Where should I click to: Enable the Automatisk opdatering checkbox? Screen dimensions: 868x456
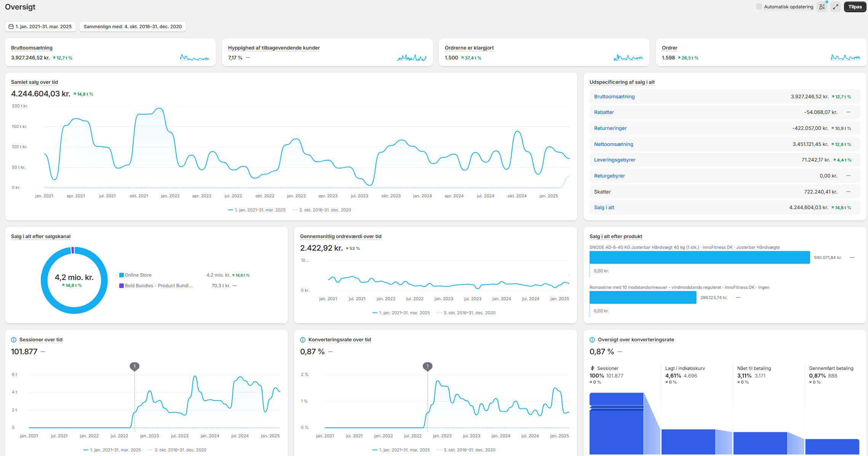759,7
